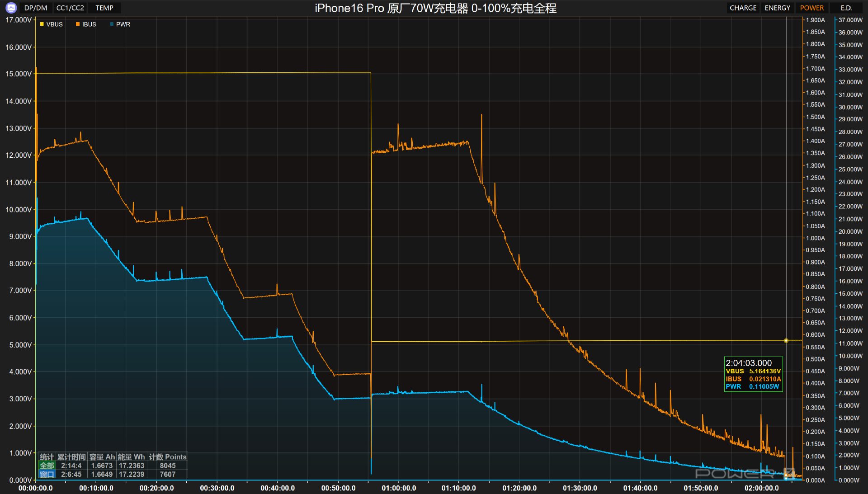Click the yellow VBUS color swatch
Image resolution: width=868 pixels, height=494 pixels.
(42, 24)
